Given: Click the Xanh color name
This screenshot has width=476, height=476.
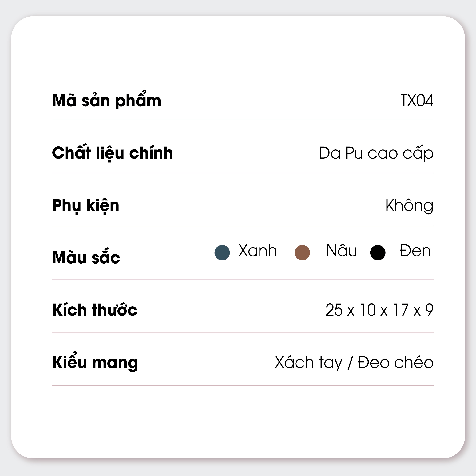Looking at the screenshot, I should pyautogui.click(x=257, y=251).
